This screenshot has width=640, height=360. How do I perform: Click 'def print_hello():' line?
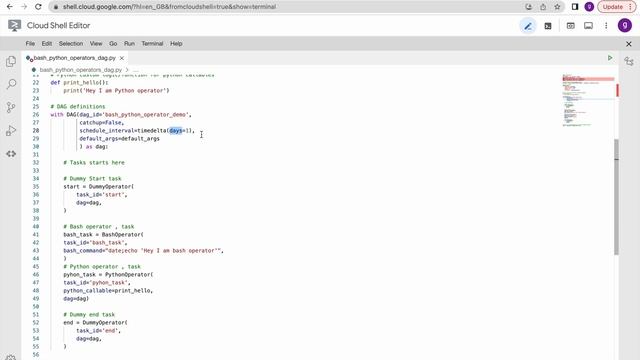(79, 82)
